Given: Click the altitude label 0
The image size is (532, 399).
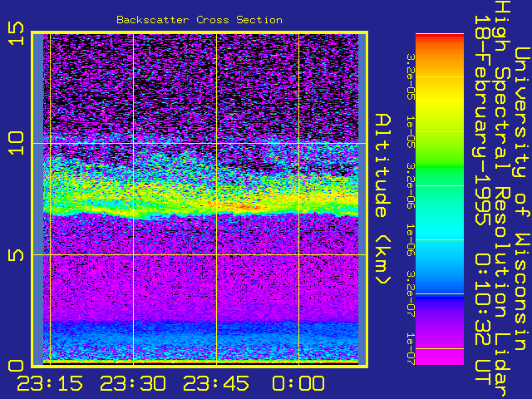Looking at the screenshot, I should pyautogui.click(x=16, y=366).
